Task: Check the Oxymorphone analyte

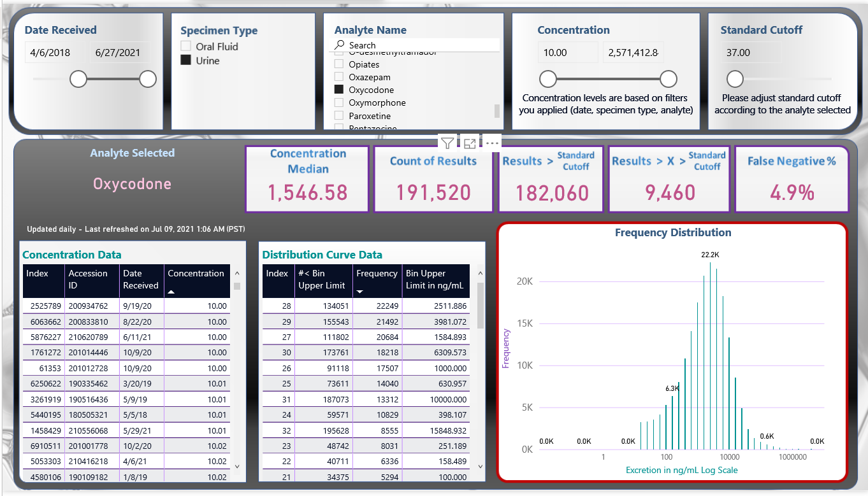Action: [x=339, y=103]
